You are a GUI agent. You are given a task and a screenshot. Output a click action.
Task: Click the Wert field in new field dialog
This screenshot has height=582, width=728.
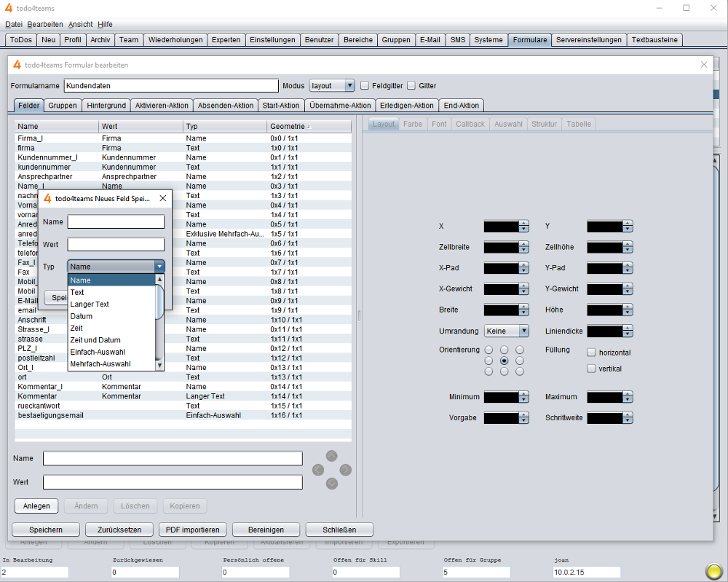116,244
